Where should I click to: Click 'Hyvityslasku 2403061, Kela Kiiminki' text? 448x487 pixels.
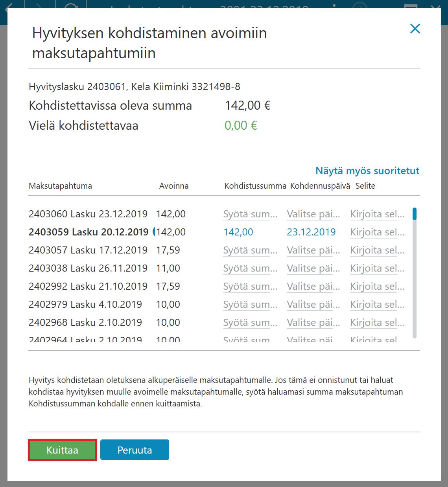pos(109,87)
